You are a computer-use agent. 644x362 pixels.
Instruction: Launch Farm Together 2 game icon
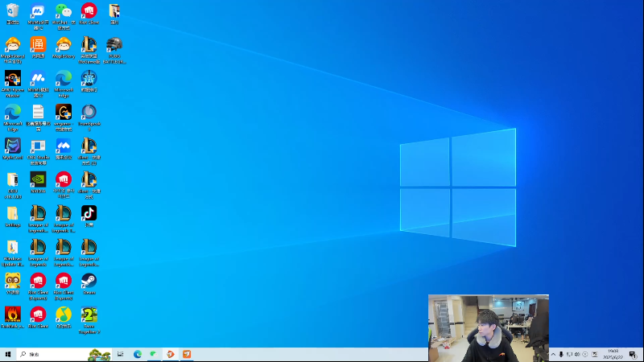click(x=89, y=320)
